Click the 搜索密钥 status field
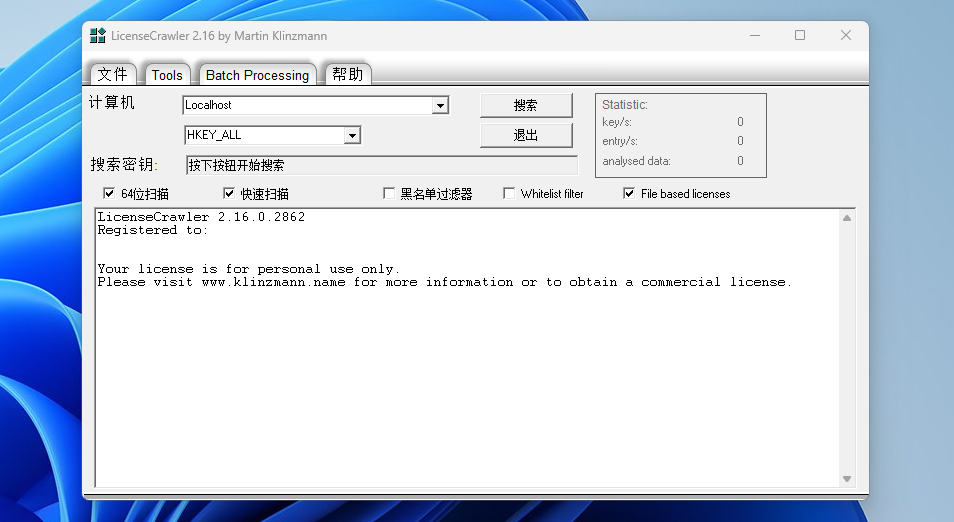954x522 pixels. (381, 165)
